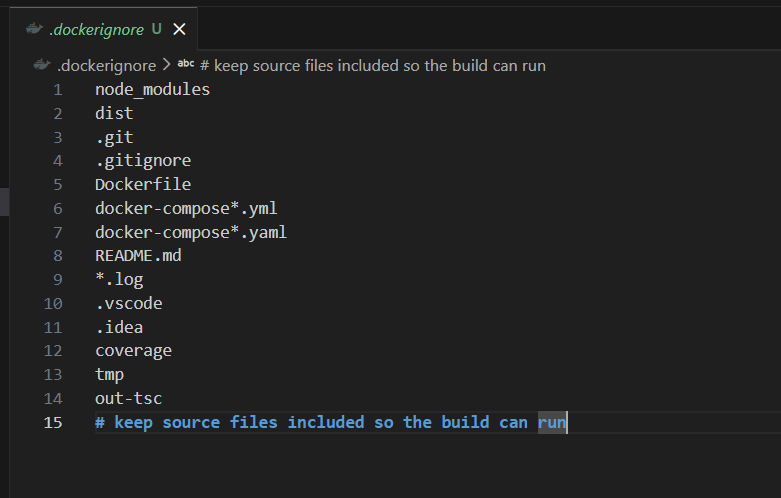Image resolution: width=781 pixels, height=498 pixels.
Task: Click the untracked U status badge
Action: pyautogui.click(x=156, y=29)
